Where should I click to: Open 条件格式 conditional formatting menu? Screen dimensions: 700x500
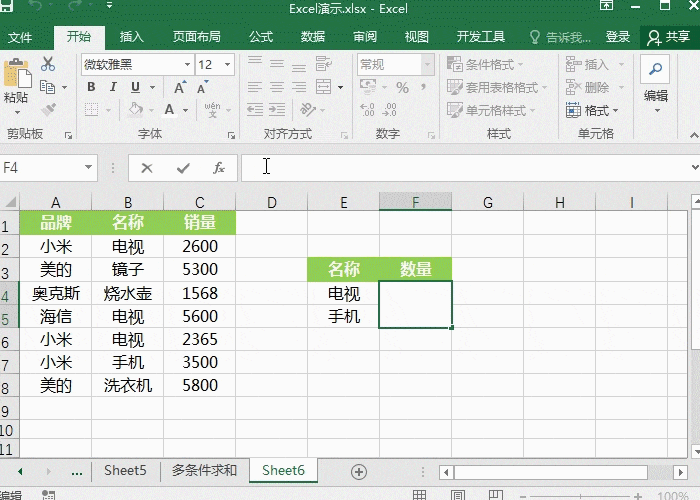coord(485,64)
